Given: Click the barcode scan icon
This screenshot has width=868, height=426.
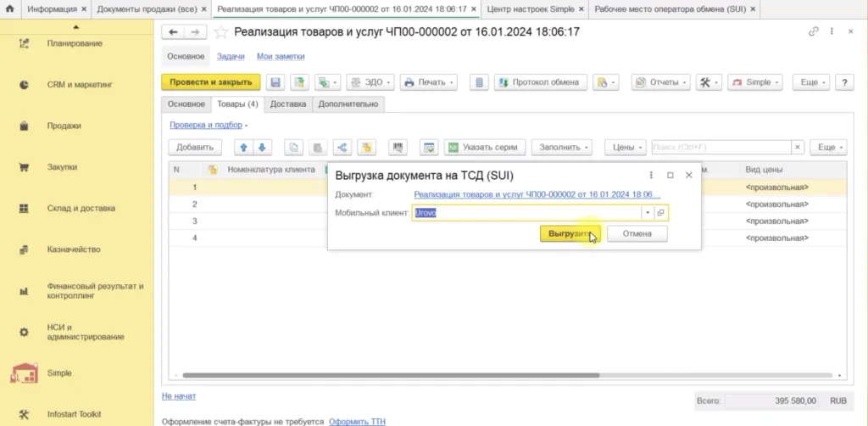Looking at the screenshot, I should 398,148.
